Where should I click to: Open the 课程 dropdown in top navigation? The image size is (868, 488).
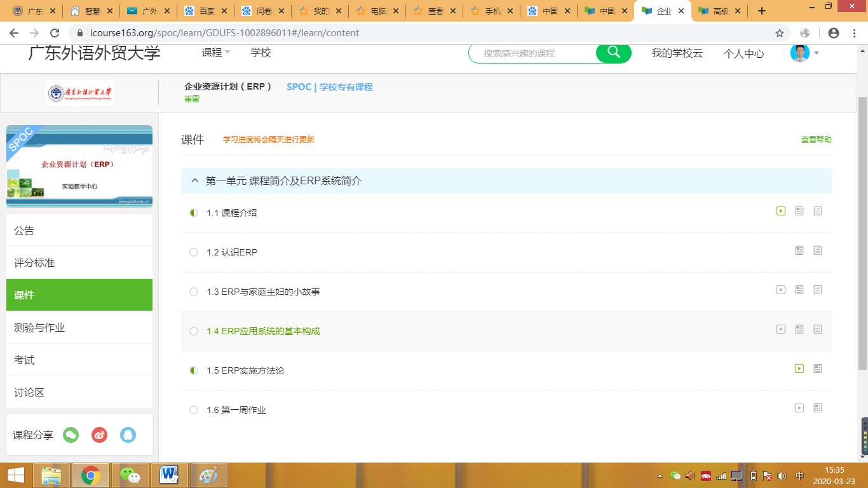(x=215, y=53)
